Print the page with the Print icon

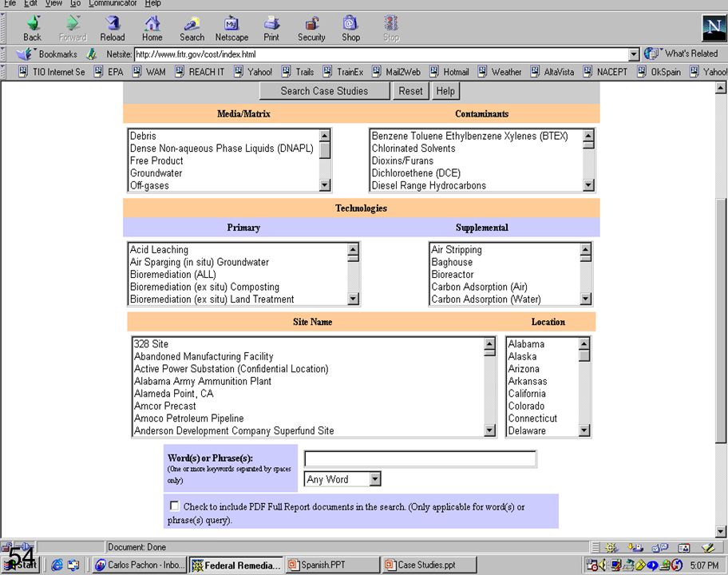pyautogui.click(x=271, y=28)
